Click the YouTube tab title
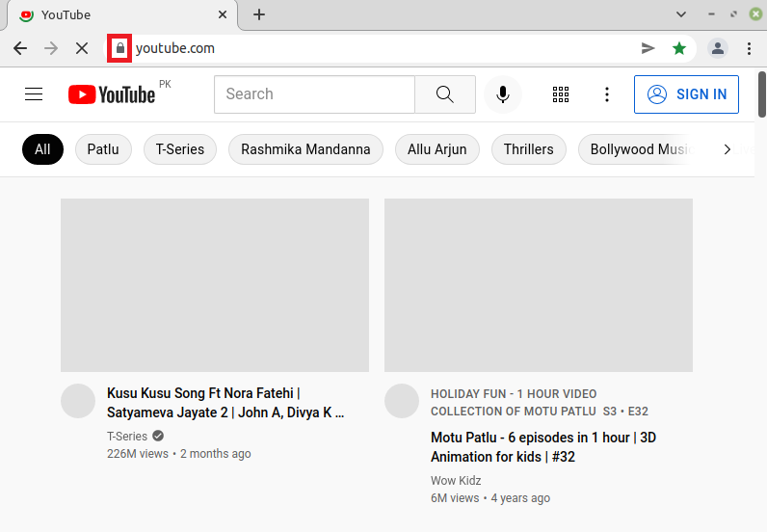The image size is (767, 532). (66, 14)
